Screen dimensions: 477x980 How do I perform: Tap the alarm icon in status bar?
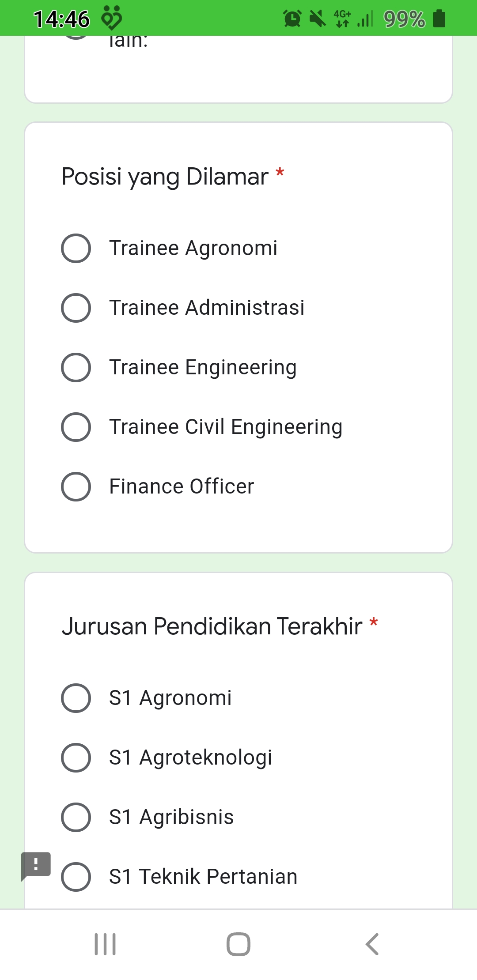pos(292,19)
